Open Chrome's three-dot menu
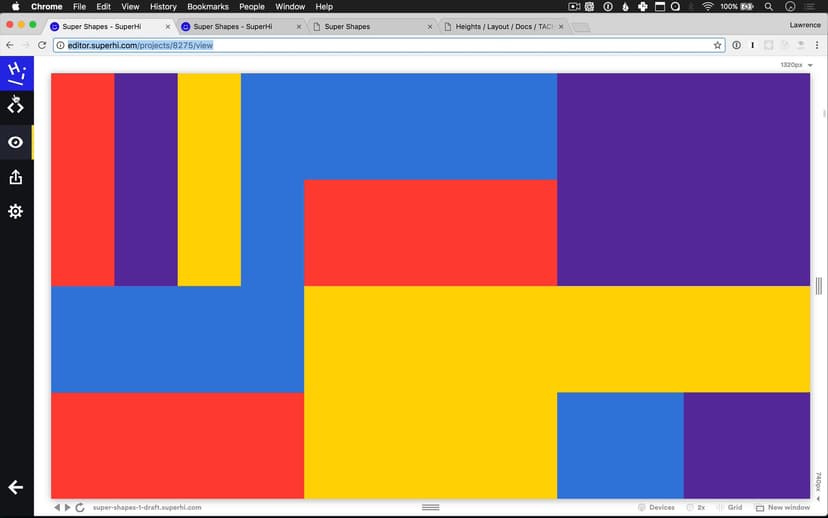This screenshot has width=828, height=518. coord(817,45)
